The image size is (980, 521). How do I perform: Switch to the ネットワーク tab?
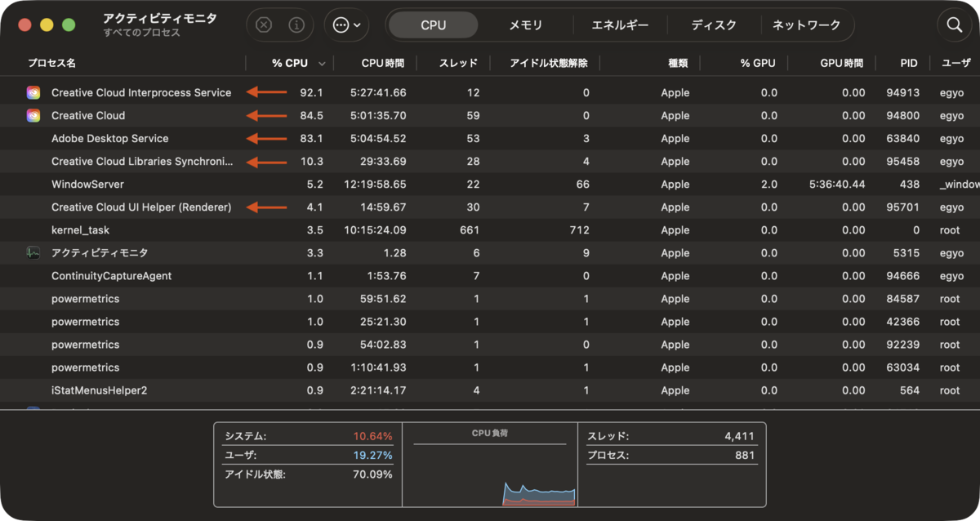coord(807,25)
